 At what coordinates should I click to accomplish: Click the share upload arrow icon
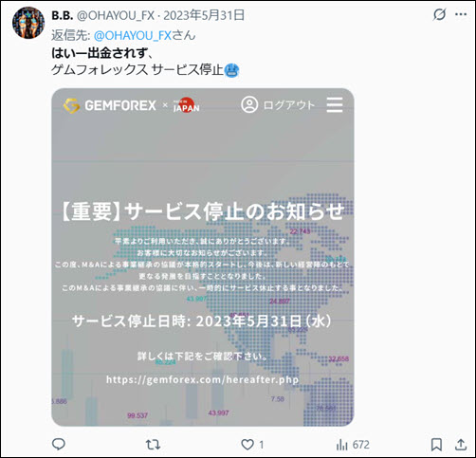point(461,445)
